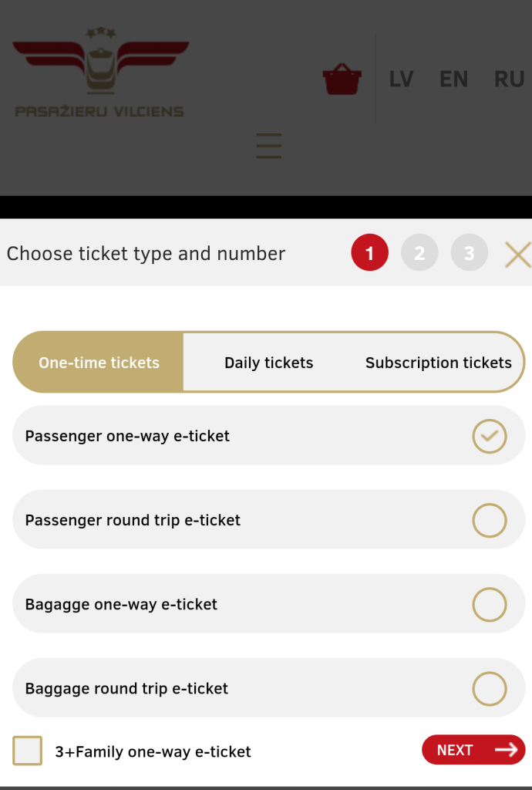Switch language to RU
This screenshot has width=532, height=790.
point(509,79)
